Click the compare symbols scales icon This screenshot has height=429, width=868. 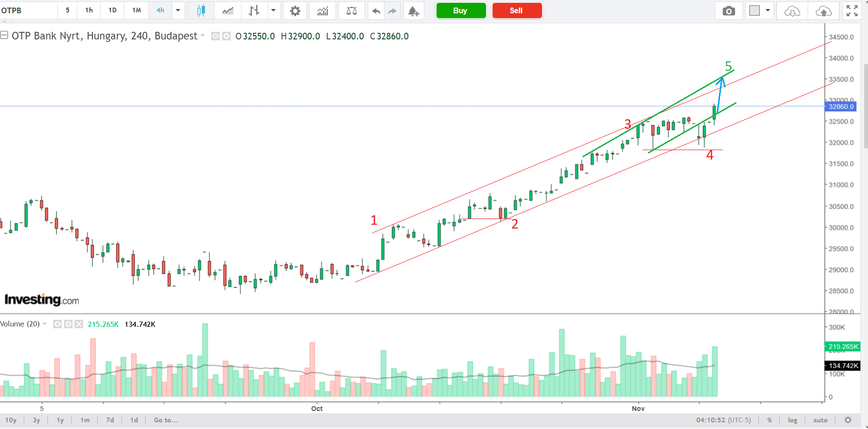pos(352,10)
